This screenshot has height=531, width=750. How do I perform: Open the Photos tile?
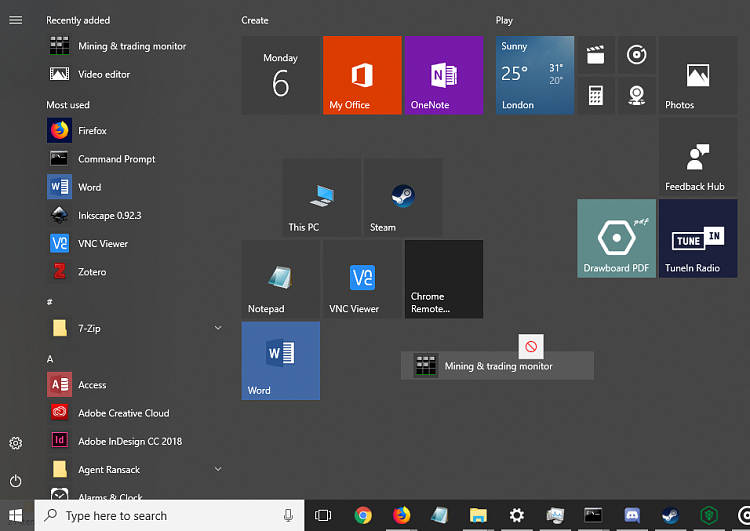pyautogui.click(x=698, y=75)
